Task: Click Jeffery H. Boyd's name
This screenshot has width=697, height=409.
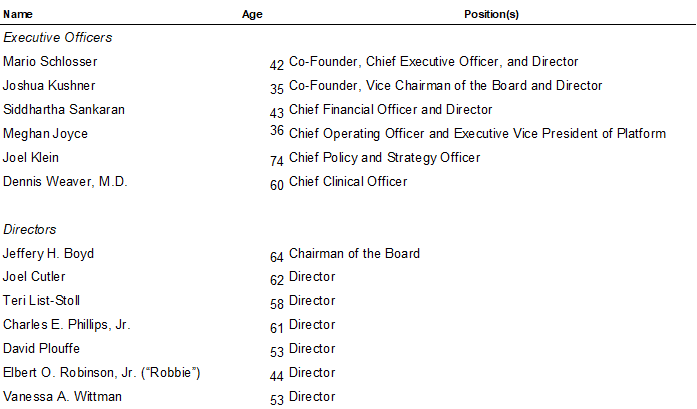Action: (x=48, y=253)
